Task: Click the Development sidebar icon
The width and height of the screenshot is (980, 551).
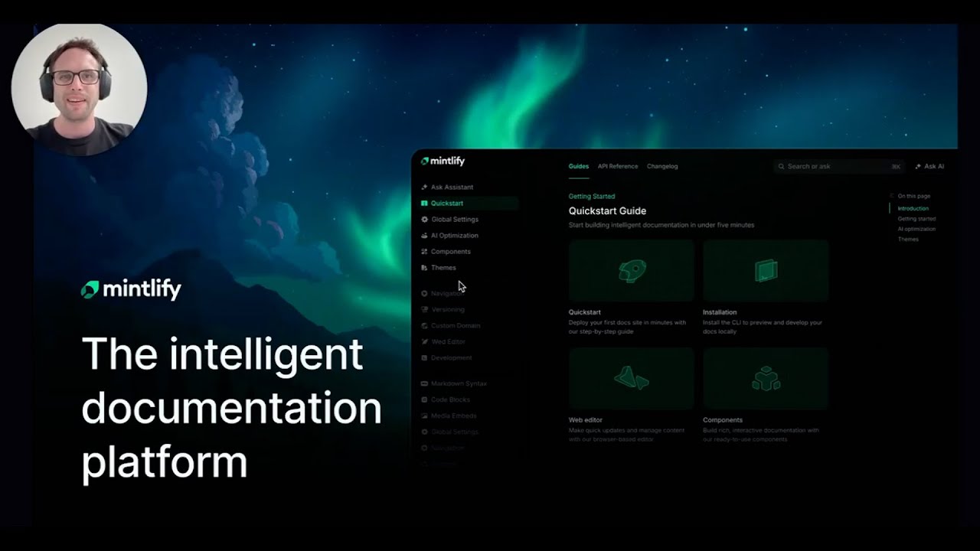Action: 424,358
